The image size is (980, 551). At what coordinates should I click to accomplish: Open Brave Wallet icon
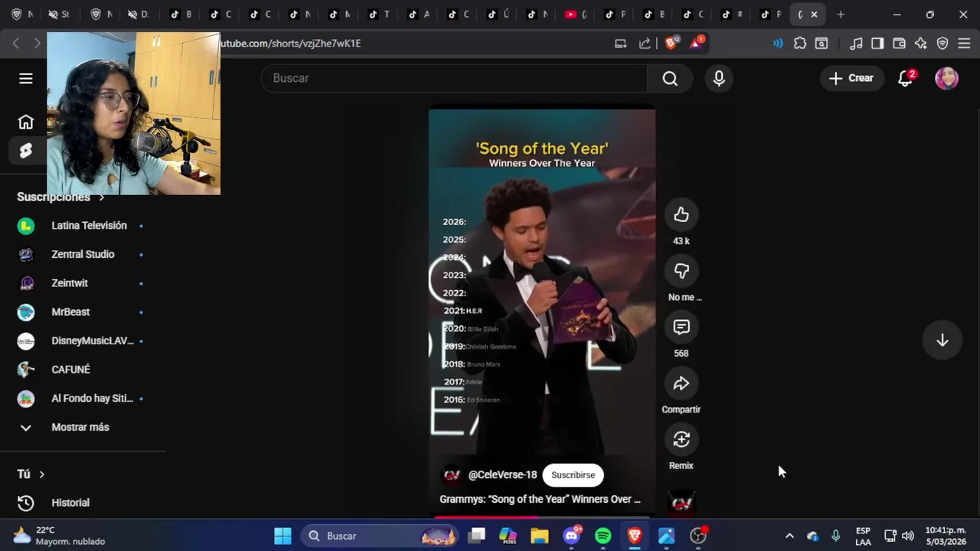pyautogui.click(x=900, y=44)
